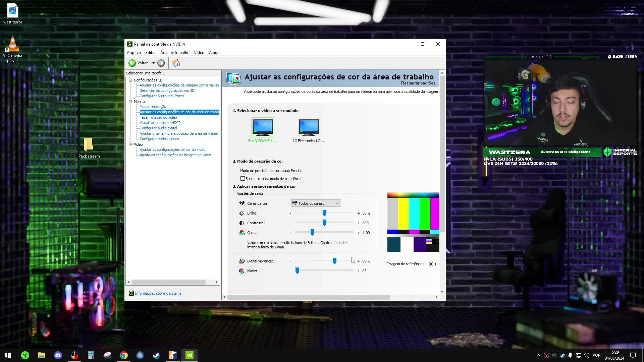Viewport: 644px width, 362px height.
Task: Collapse the Monitor tree node
Action: coord(130,102)
